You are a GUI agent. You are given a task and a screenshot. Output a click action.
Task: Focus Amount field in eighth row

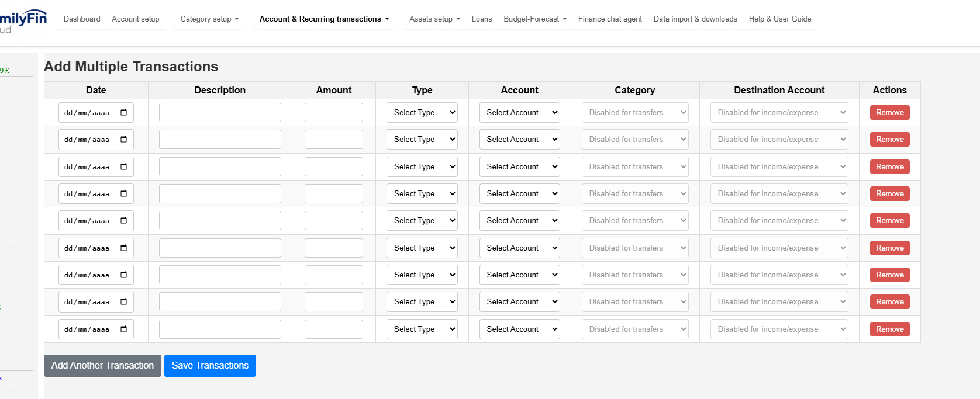click(334, 301)
